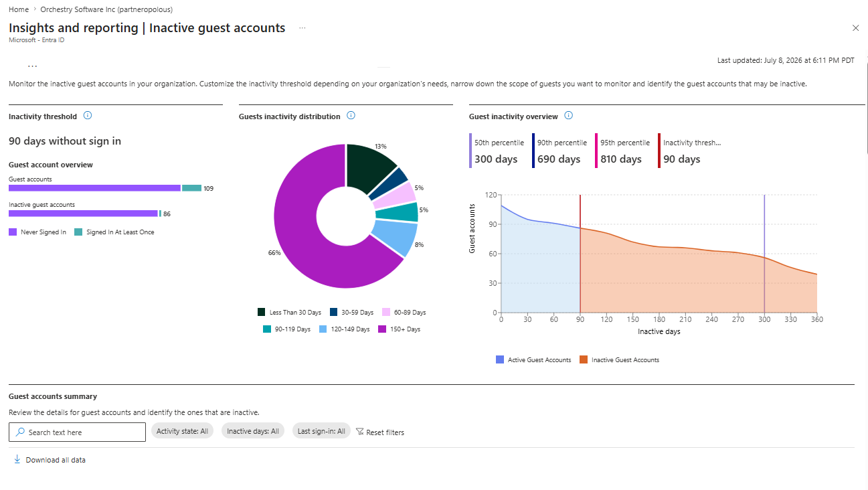Click the Guest account overview heading
Screen dimensions: 868x490
[x=51, y=165]
